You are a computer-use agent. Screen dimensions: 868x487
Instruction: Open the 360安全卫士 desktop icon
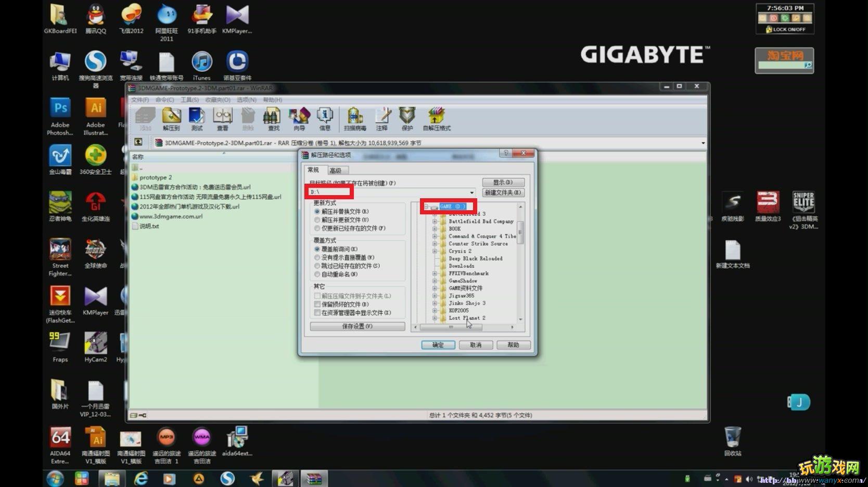[x=96, y=160]
